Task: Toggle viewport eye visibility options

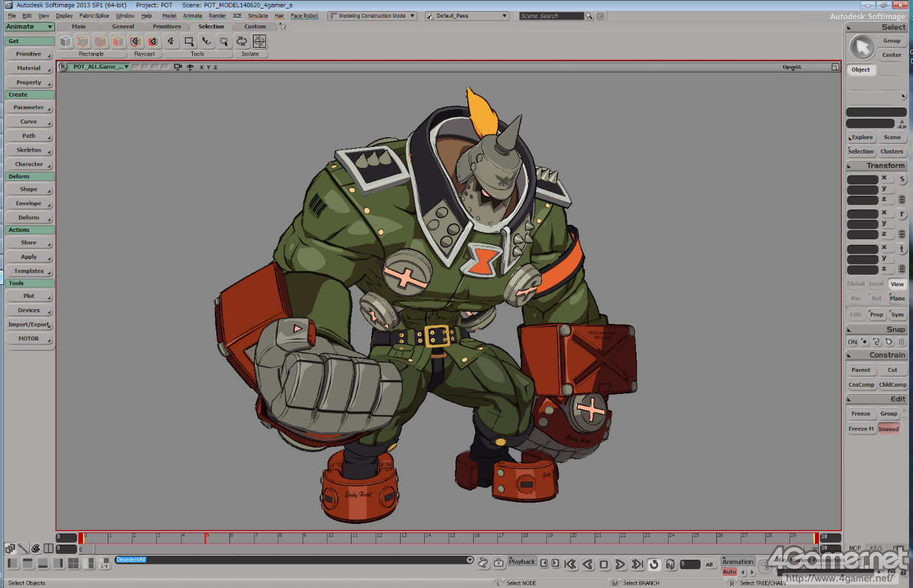Action: click(x=190, y=67)
